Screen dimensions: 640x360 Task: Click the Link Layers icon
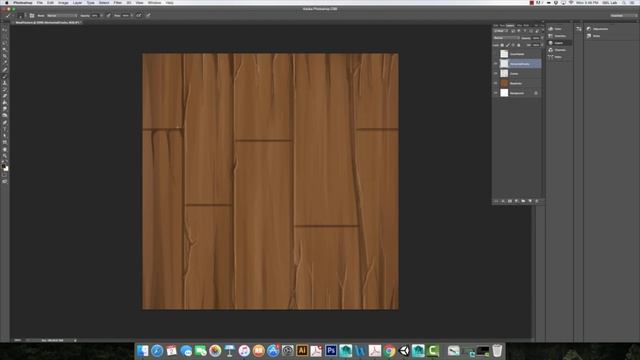pos(496,201)
